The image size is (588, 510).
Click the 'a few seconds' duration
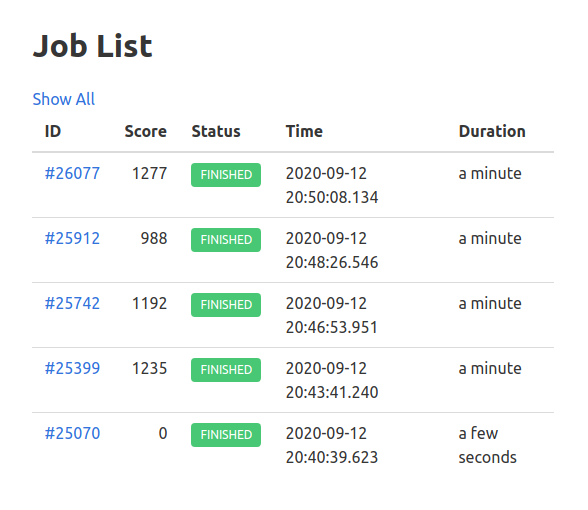[x=488, y=446]
